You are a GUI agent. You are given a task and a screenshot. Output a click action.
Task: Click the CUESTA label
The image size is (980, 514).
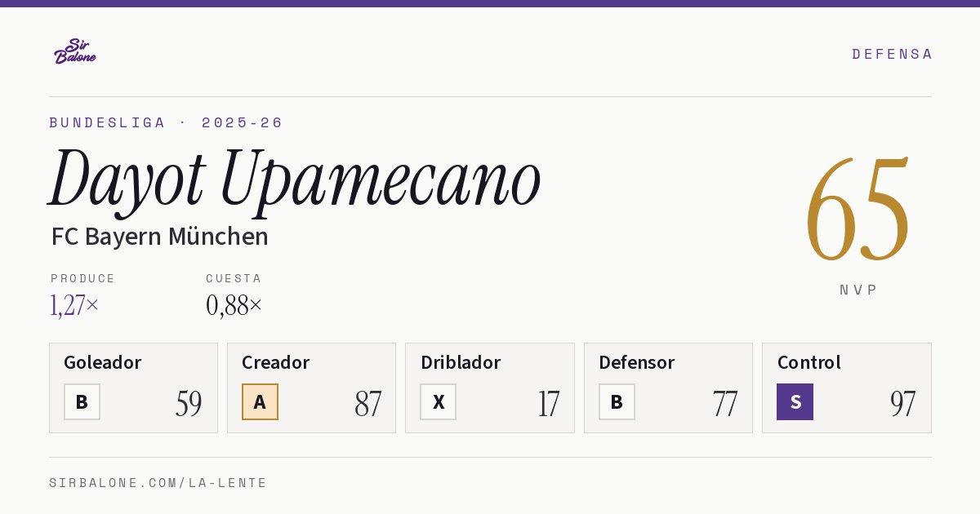[x=234, y=278]
